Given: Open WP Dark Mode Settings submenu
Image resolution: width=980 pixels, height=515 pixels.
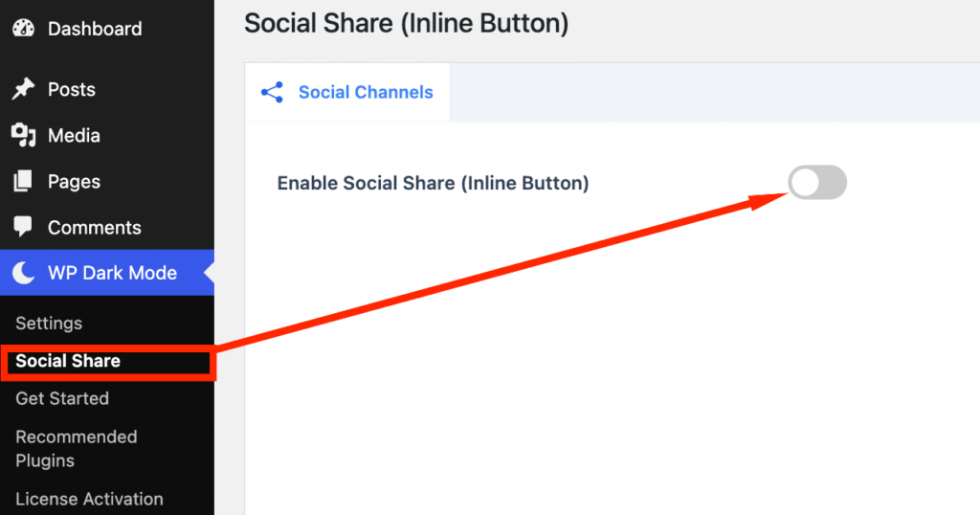Looking at the screenshot, I should [49, 324].
